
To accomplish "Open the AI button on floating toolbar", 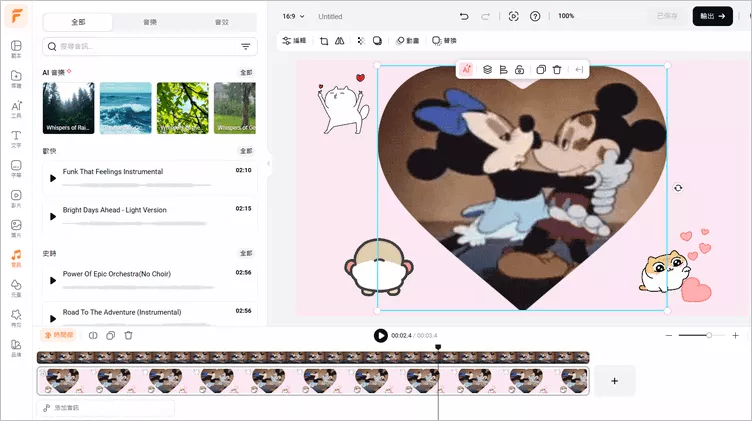I will click(466, 70).
